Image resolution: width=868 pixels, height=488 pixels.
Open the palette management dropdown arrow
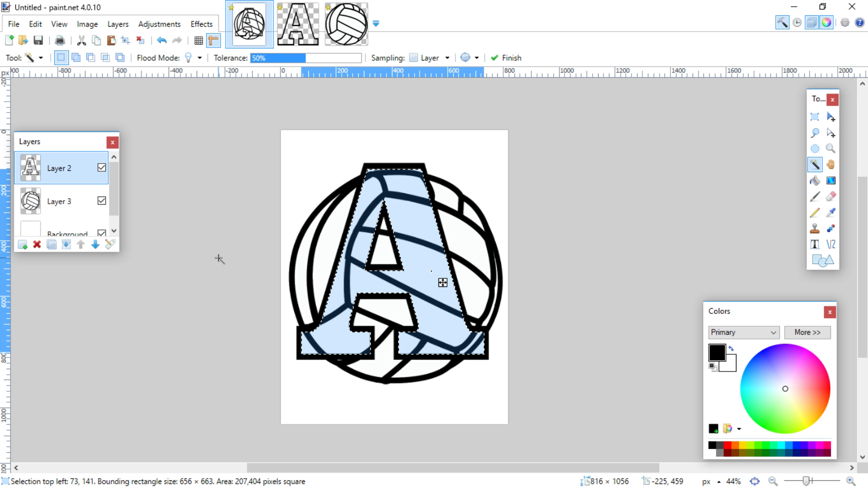[739, 429]
